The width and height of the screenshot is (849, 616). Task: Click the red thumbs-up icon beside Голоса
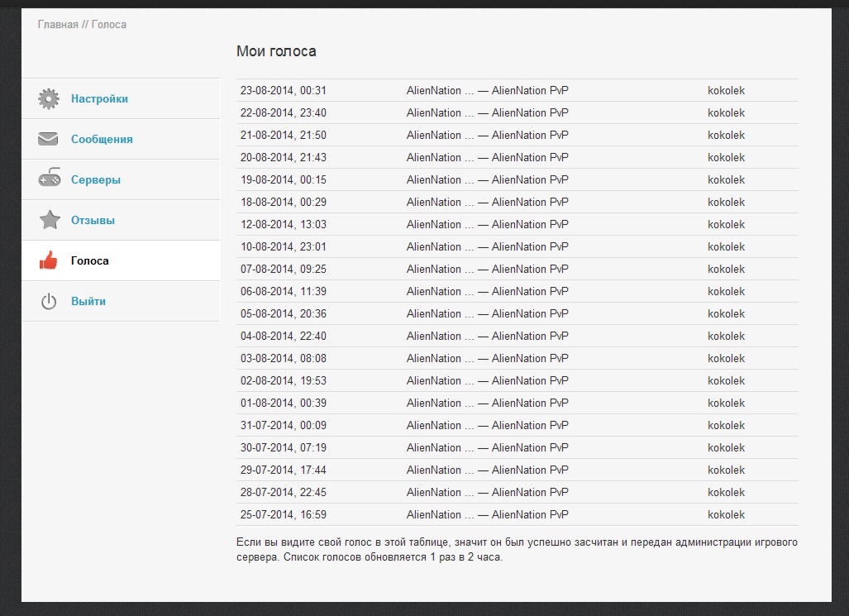tap(48, 260)
